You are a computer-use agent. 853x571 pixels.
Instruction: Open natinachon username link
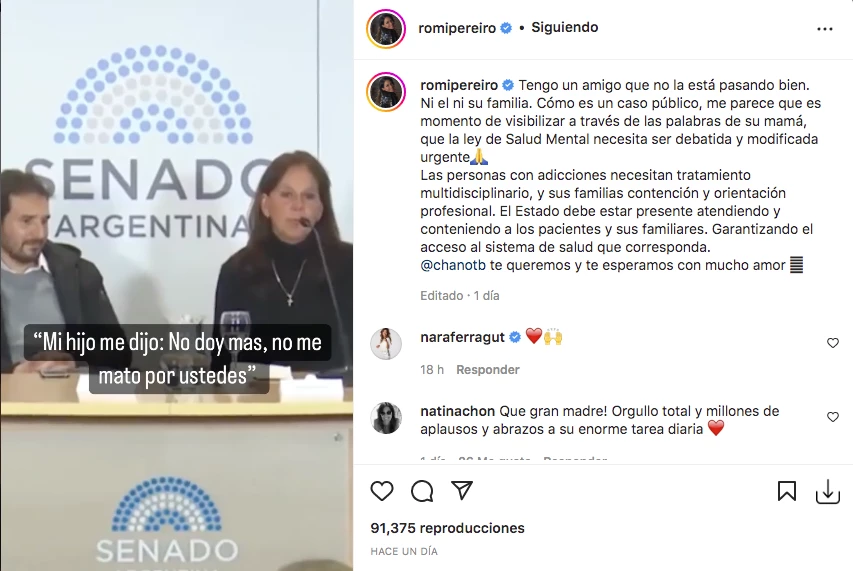click(x=458, y=411)
